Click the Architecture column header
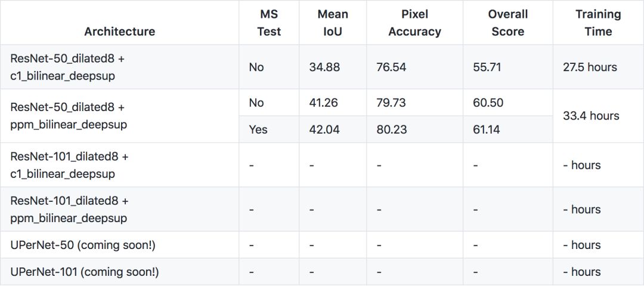The width and height of the screenshot is (644, 286). [119, 32]
